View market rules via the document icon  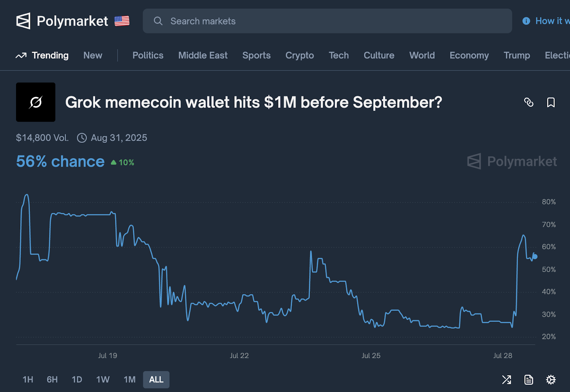529,380
